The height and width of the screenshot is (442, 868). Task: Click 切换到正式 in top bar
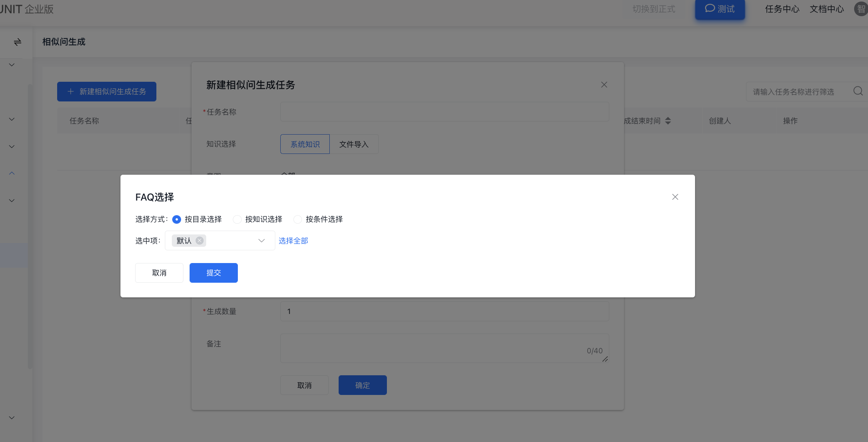[x=654, y=9]
